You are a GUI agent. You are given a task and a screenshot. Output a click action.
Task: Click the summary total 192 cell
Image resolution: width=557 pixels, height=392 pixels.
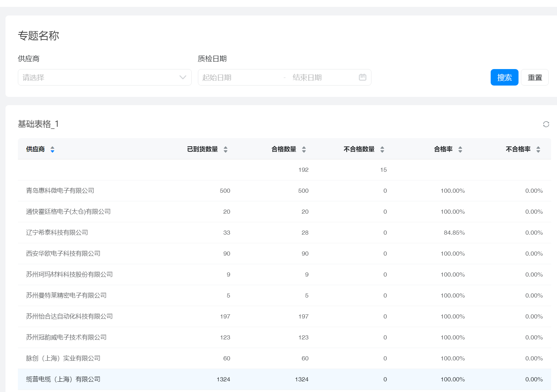(x=303, y=170)
